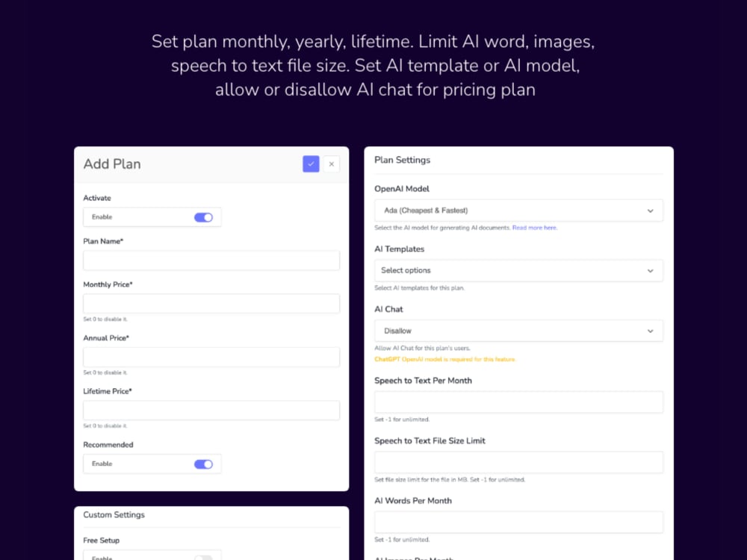Click the Annual Price input box

click(x=211, y=357)
